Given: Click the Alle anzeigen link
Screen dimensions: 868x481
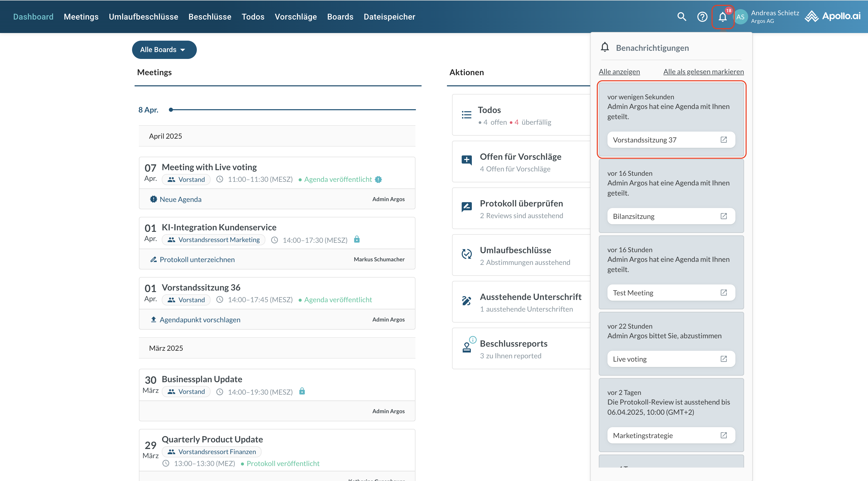Looking at the screenshot, I should coord(619,71).
